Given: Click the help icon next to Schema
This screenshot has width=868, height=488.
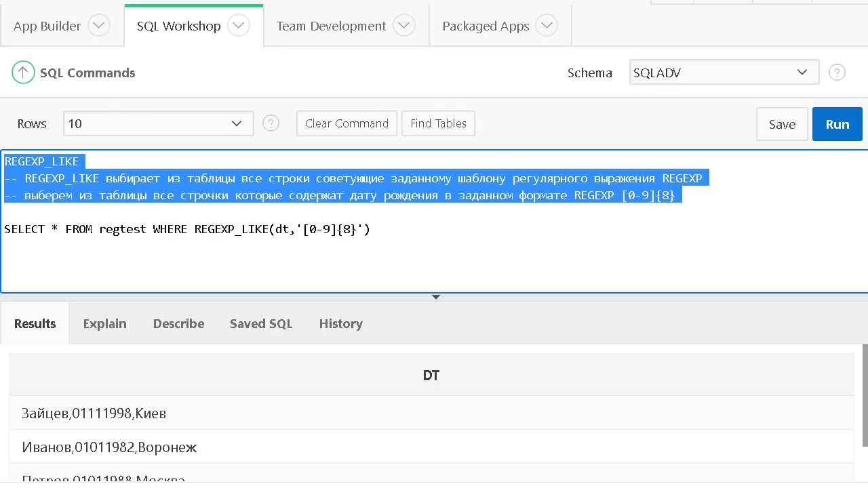Looking at the screenshot, I should point(837,73).
